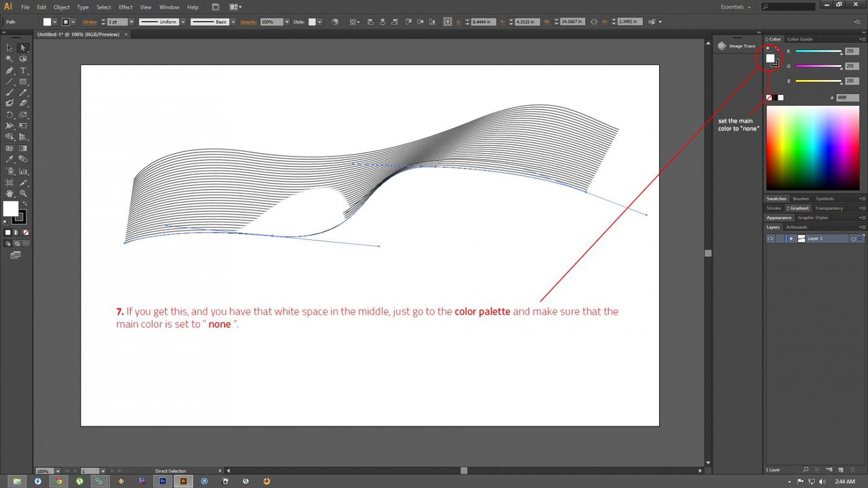Expand Layer 1 contents with triangle
868x488 pixels.
tap(791, 239)
